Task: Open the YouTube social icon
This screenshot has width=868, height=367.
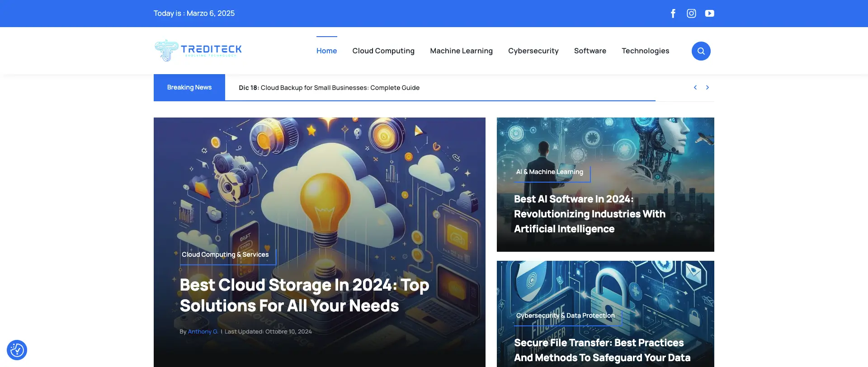Action: pyautogui.click(x=709, y=14)
